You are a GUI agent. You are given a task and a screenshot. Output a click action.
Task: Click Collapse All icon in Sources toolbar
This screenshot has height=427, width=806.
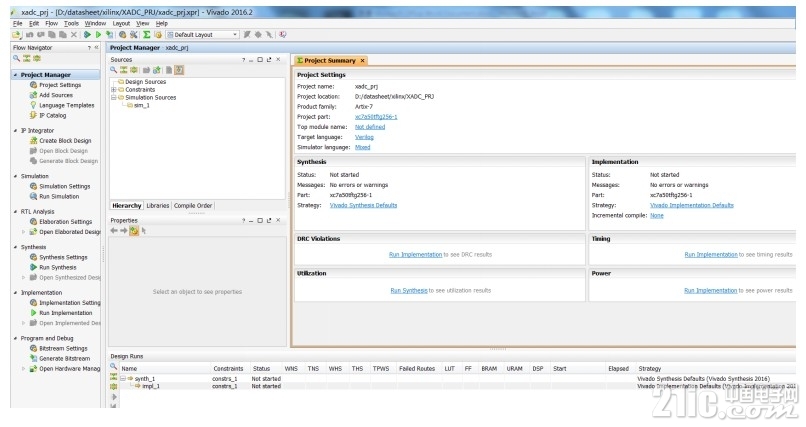click(124, 70)
